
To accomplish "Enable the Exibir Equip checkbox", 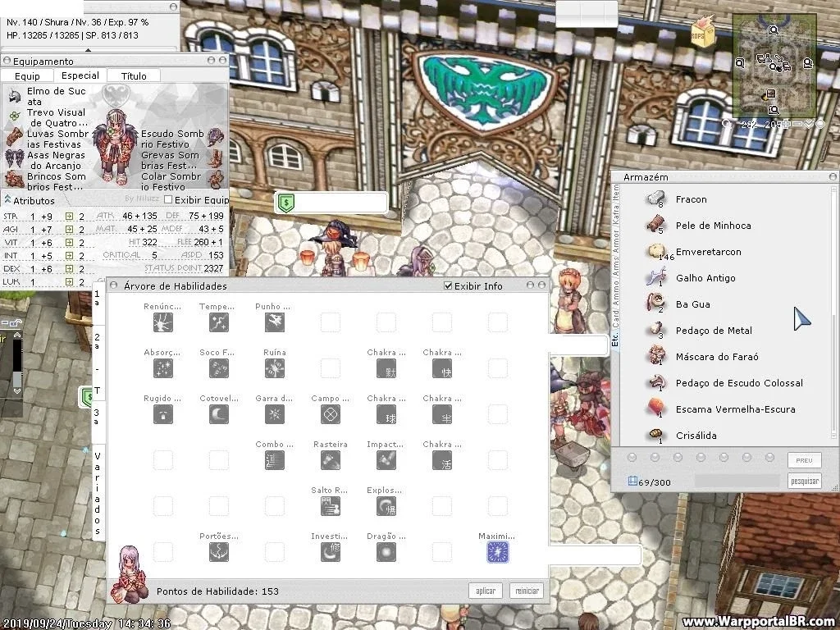I will tap(168, 200).
